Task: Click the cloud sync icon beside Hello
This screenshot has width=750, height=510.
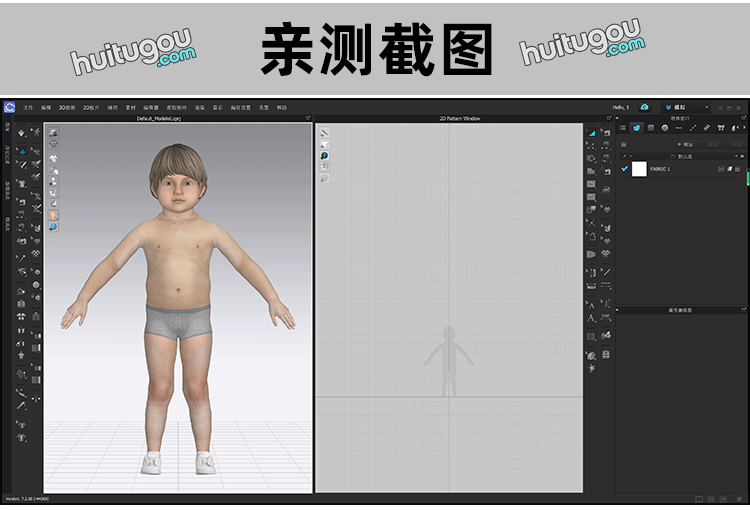Action: pos(645,107)
